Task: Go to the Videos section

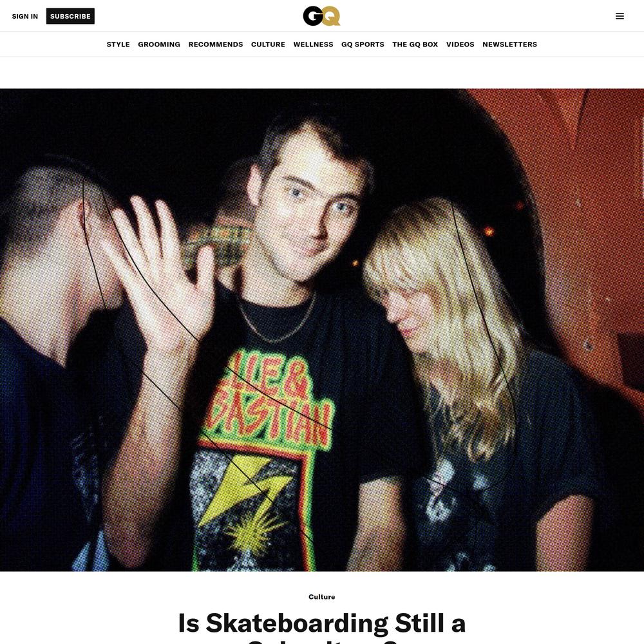Action: coord(460,44)
